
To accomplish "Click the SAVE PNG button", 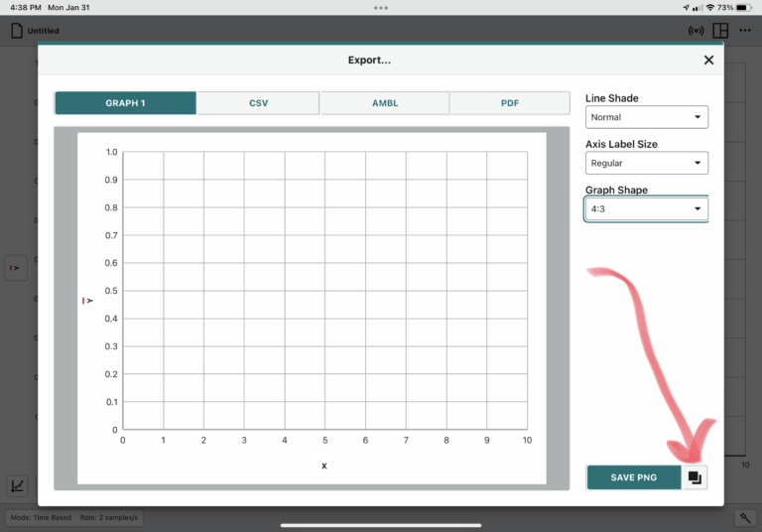I will [634, 477].
